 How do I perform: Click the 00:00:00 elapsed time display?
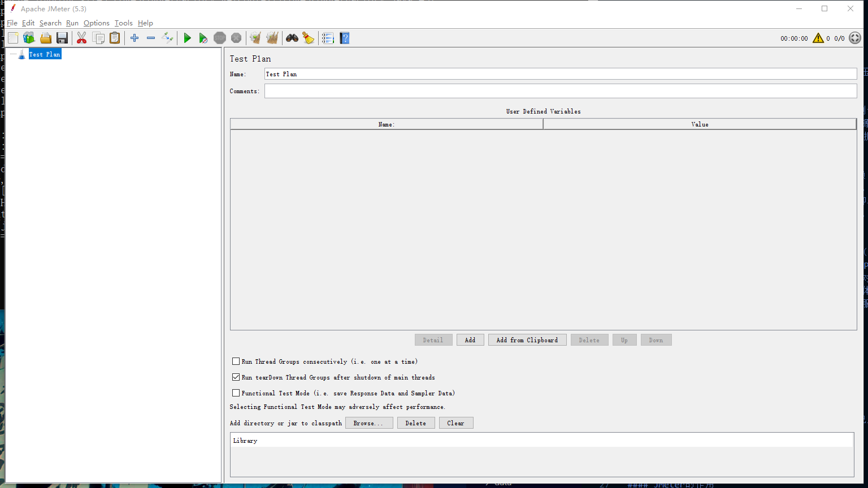794,38
